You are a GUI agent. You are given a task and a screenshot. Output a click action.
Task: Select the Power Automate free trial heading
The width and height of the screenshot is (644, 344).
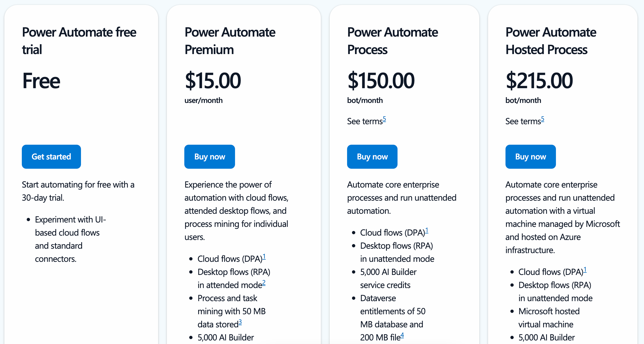79,41
